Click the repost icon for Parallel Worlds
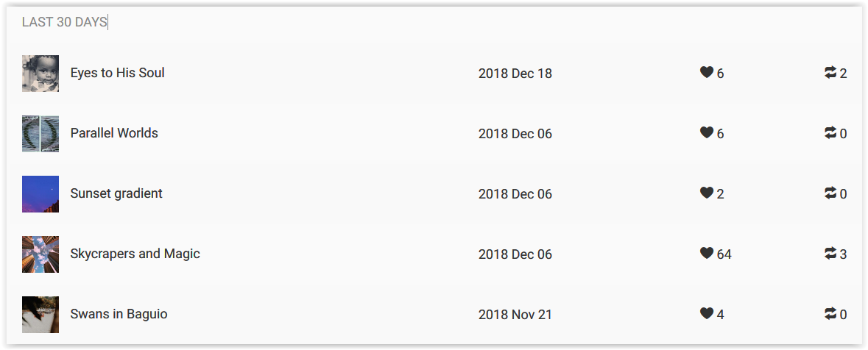 point(830,132)
